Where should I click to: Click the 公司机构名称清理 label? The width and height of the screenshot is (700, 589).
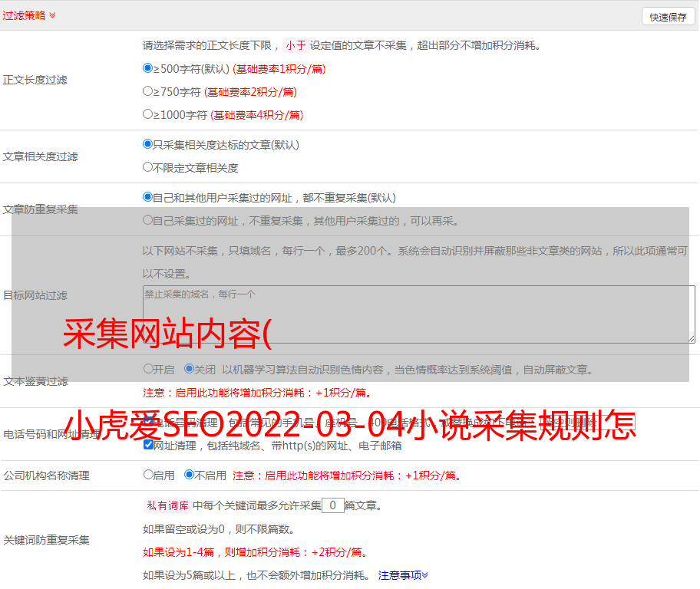[x=46, y=475]
